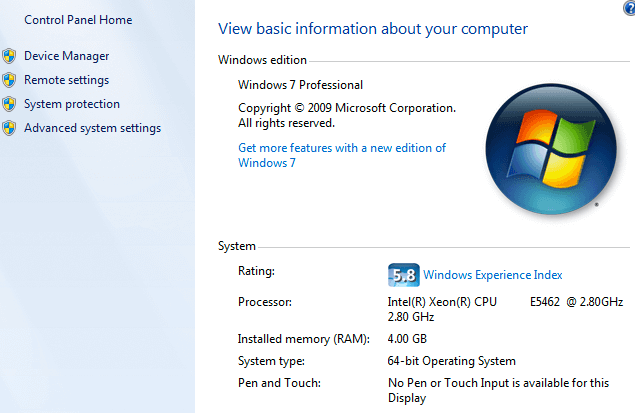
Task: Click the Windows 7 Professional edition text
Action: pos(301,85)
